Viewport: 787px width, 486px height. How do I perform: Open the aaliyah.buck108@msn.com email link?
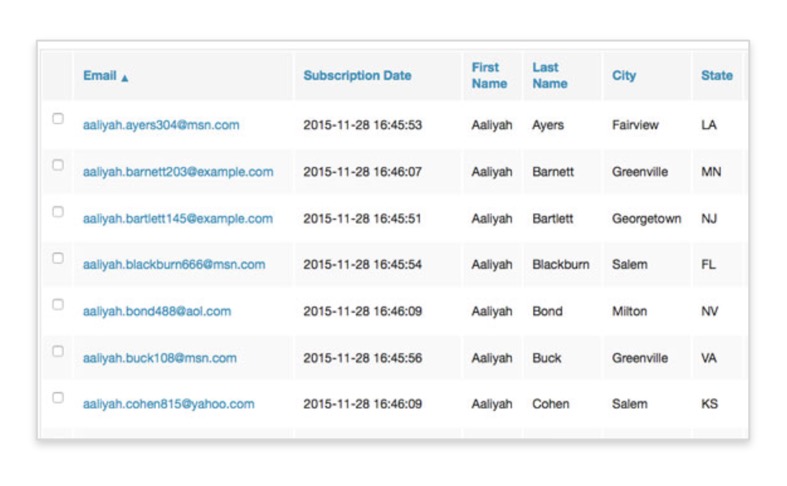point(160,358)
